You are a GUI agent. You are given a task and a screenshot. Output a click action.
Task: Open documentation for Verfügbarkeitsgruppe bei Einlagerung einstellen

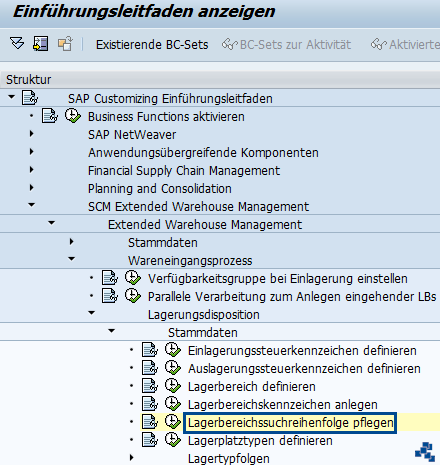tap(110, 278)
